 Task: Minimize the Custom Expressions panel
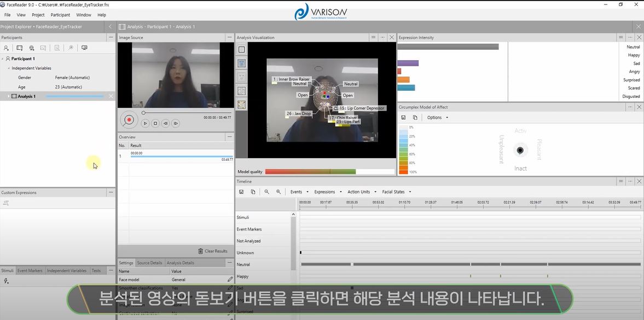point(110,192)
